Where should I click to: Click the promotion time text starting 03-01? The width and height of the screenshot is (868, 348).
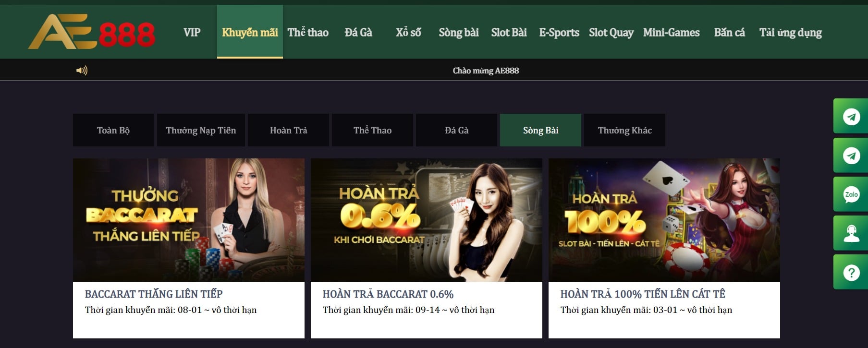tap(647, 310)
